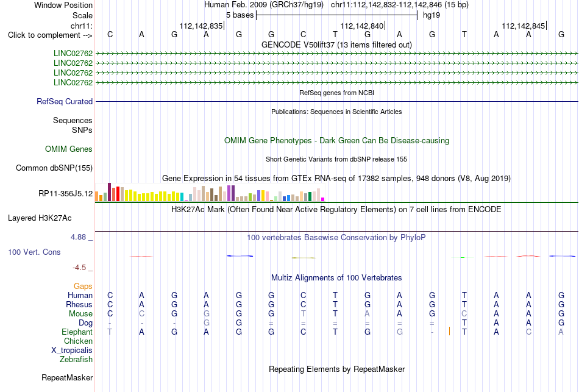Open the RP11-356J5.12 GTEx track label

[x=66, y=194]
